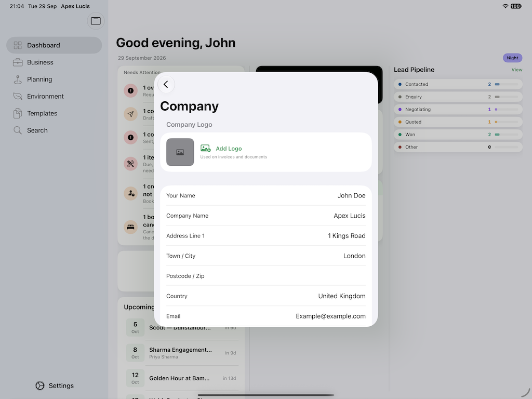Viewport: 532px width, 399px height.
Task: Click the Settings gear icon
Action: click(x=40, y=386)
